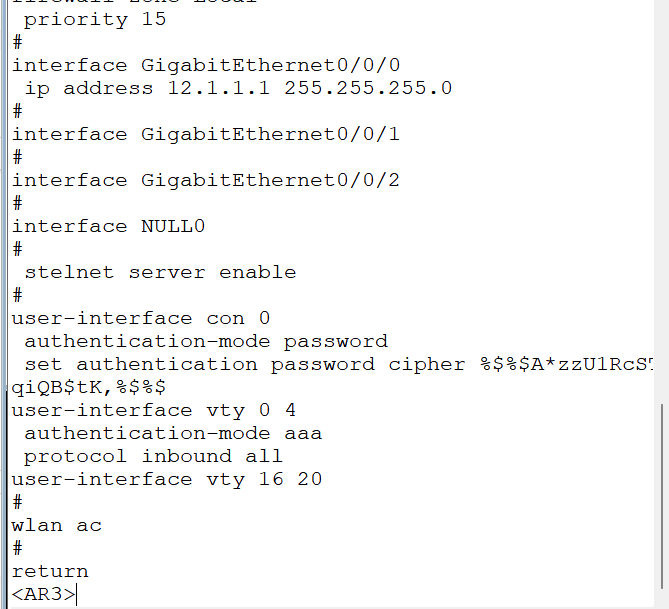Click the 'interface NULL0' line
The height and width of the screenshot is (609, 669).
click(108, 226)
